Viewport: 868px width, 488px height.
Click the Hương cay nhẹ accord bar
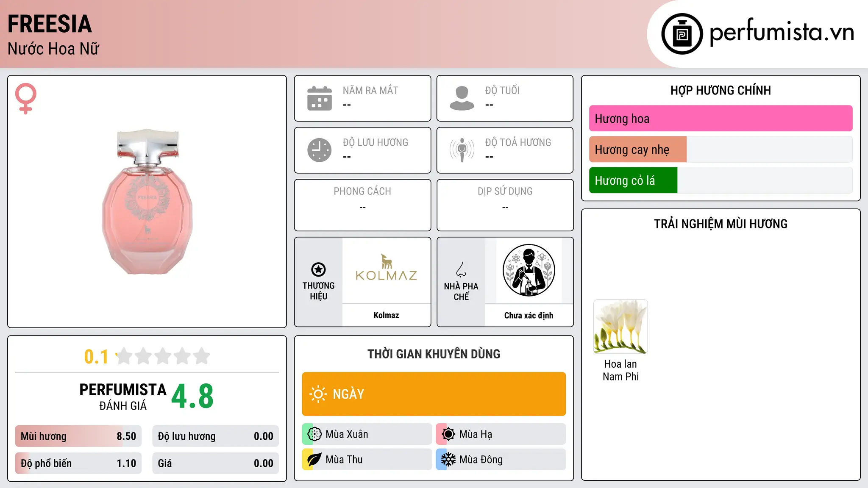[721, 150]
